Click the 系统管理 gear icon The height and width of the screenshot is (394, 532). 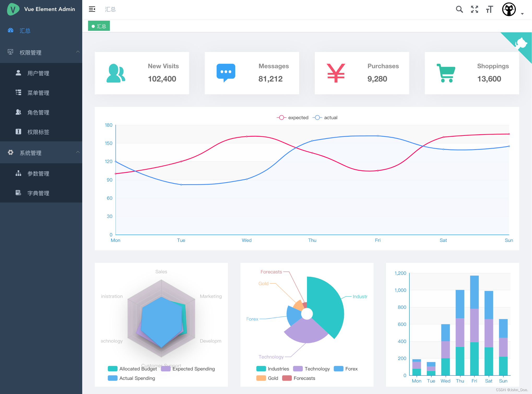(10, 152)
